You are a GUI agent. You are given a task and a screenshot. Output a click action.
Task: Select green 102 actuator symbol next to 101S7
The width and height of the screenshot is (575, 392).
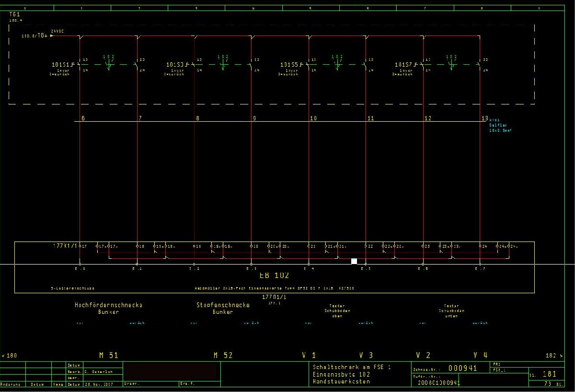pos(451,63)
